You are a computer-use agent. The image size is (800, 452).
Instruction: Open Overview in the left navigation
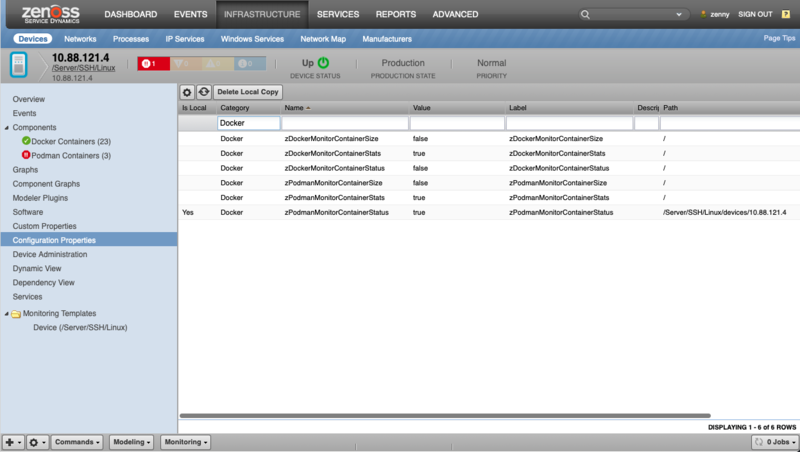[x=29, y=99]
